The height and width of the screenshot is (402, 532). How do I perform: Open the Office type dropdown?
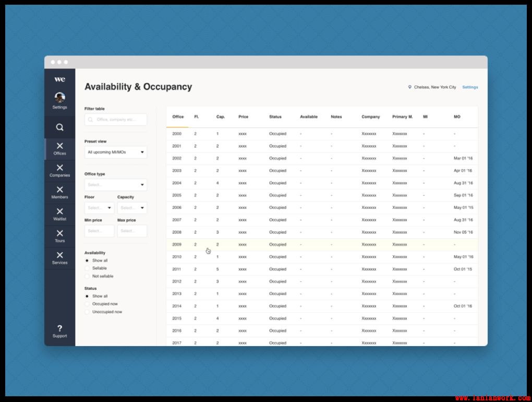click(116, 185)
